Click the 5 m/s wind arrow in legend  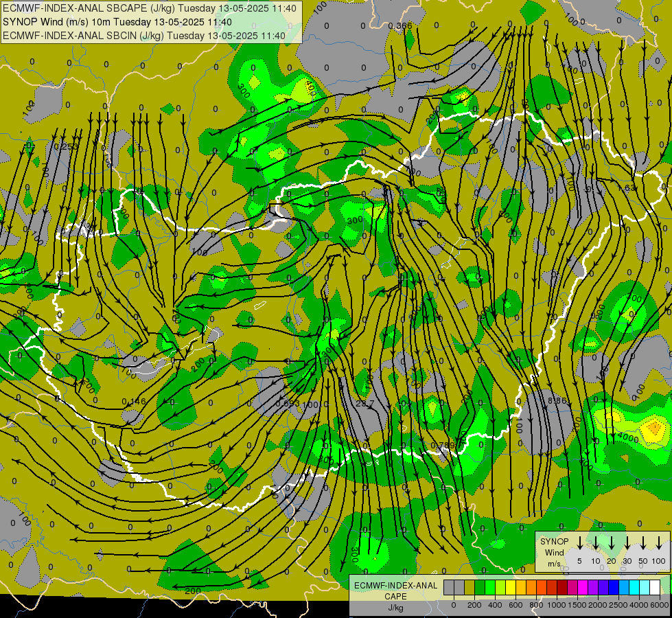point(579,542)
